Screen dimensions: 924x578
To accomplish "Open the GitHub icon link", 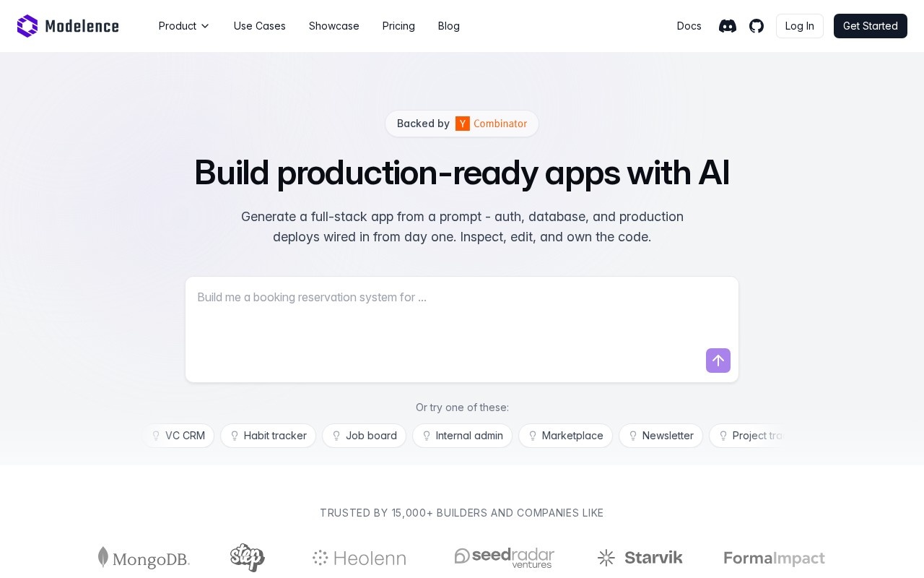I will pyautogui.click(x=757, y=26).
